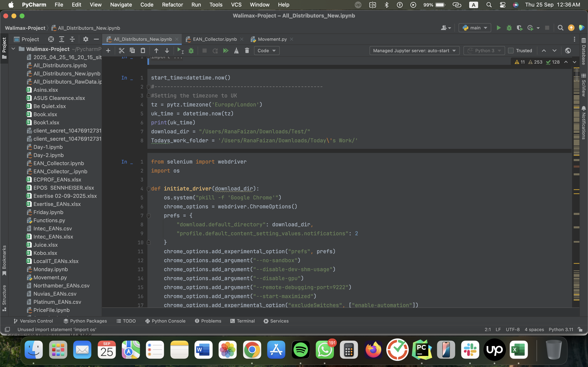Add a new cell with the plus icon

108,51
